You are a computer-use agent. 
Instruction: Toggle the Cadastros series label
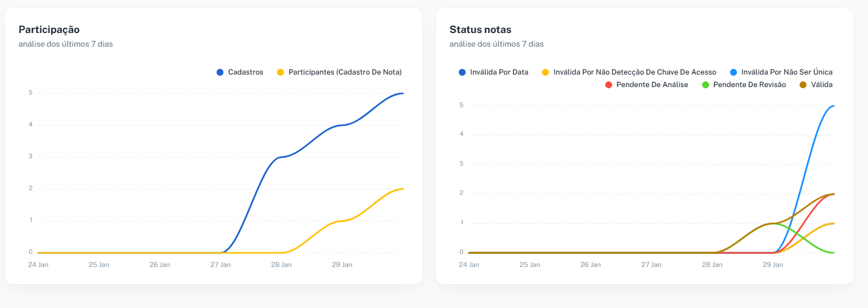tap(246, 72)
